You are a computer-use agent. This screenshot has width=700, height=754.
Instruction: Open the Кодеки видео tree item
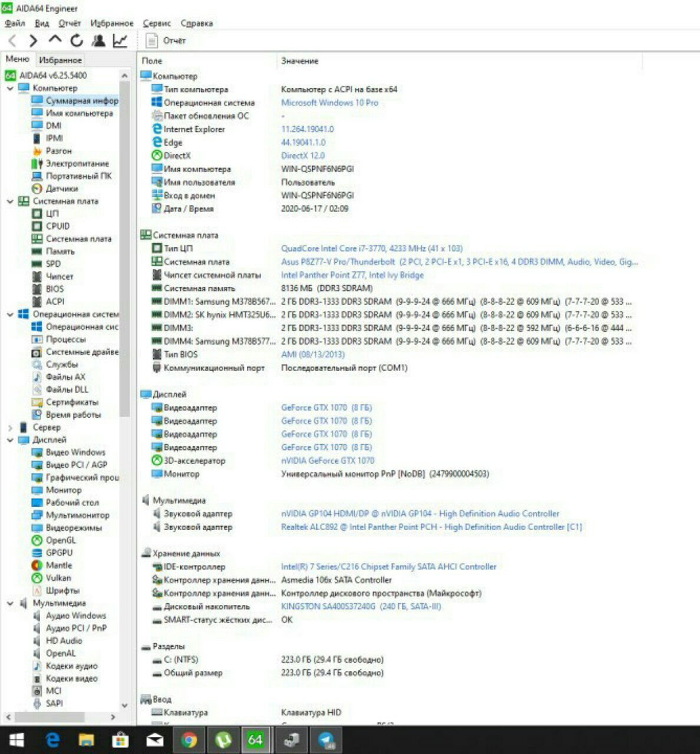(x=65, y=679)
